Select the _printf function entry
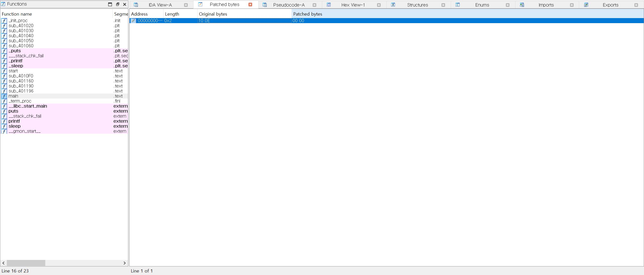Screen dimensions: 644x275 point(15,61)
